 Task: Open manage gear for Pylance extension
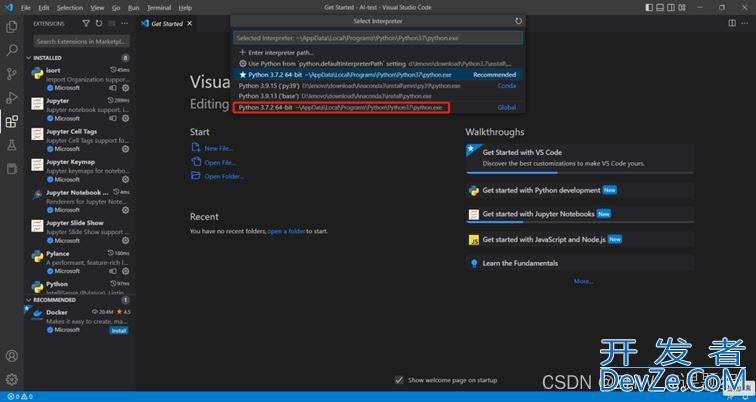pyautogui.click(x=125, y=271)
